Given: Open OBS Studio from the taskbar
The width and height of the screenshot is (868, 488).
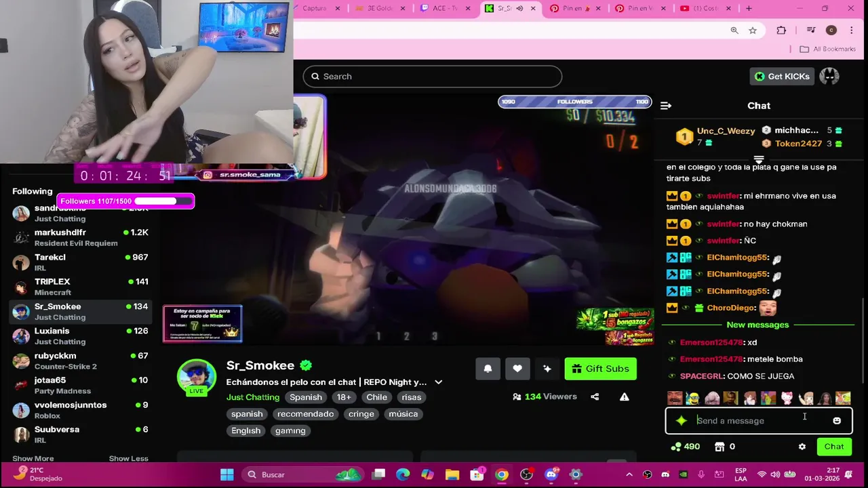Looking at the screenshot, I should pyautogui.click(x=526, y=474).
